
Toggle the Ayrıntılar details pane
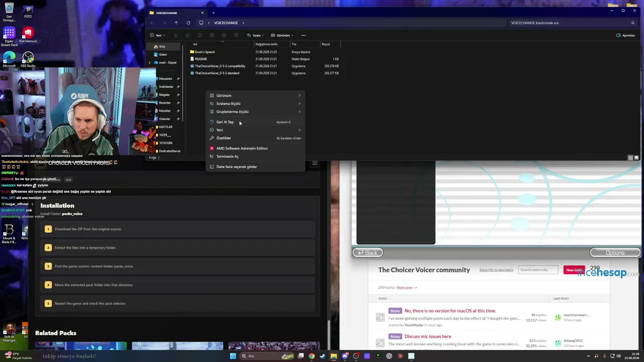point(625,35)
